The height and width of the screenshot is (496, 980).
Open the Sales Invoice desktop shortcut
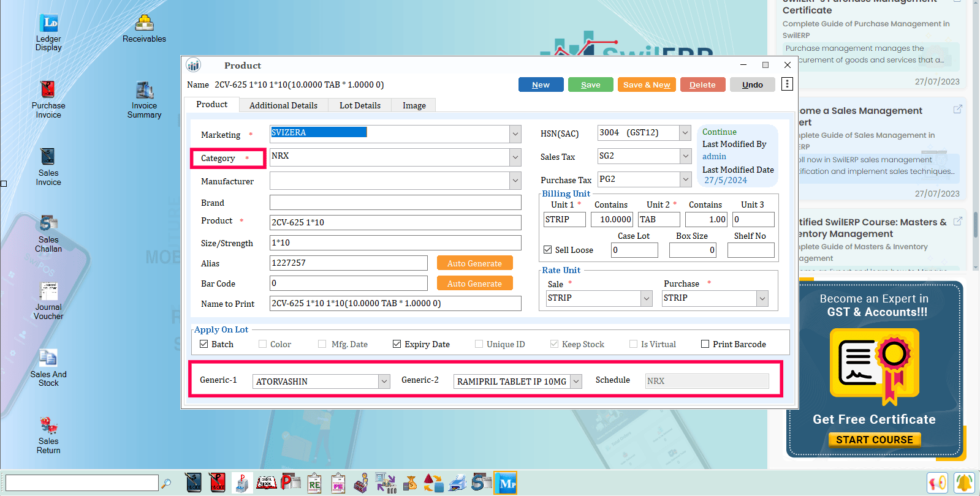coord(48,167)
